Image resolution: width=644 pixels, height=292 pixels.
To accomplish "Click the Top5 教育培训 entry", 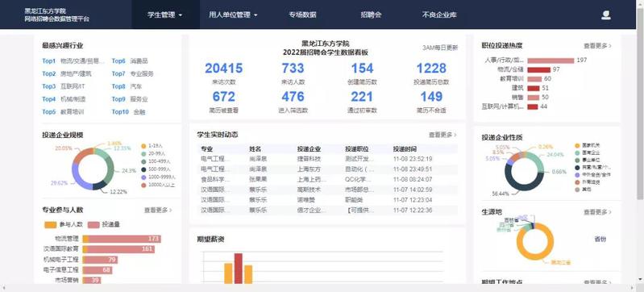I will (63, 112).
